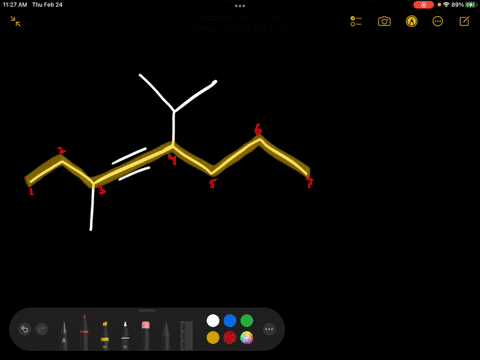Create a new note with the compose icon
Screen dimensions: 480x360
click(464, 21)
